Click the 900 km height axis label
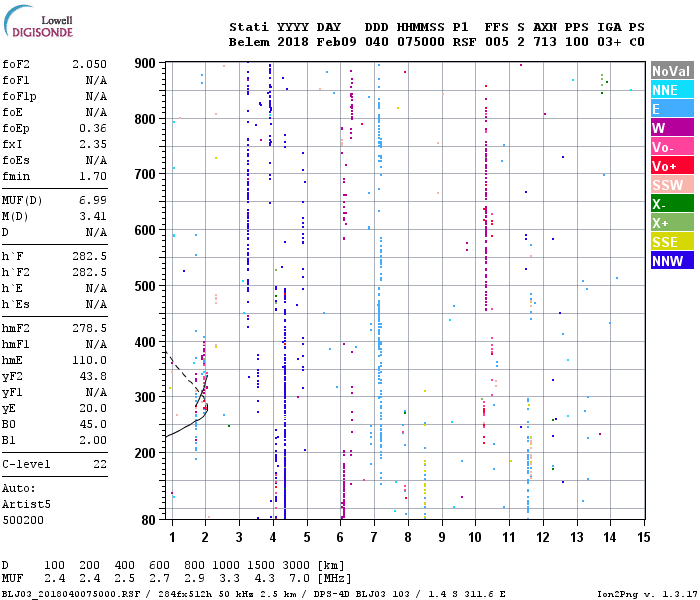 [x=145, y=63]
